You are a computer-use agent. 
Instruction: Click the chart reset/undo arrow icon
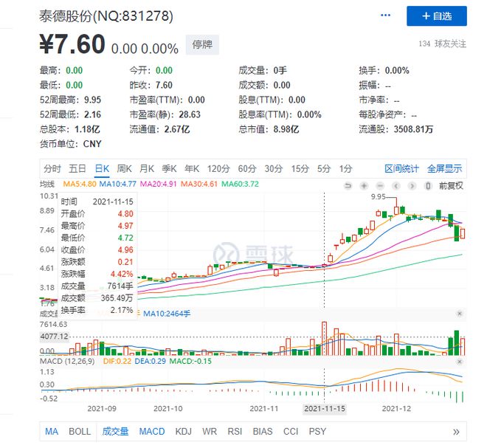pyautogui.click(x=348, y=186)
